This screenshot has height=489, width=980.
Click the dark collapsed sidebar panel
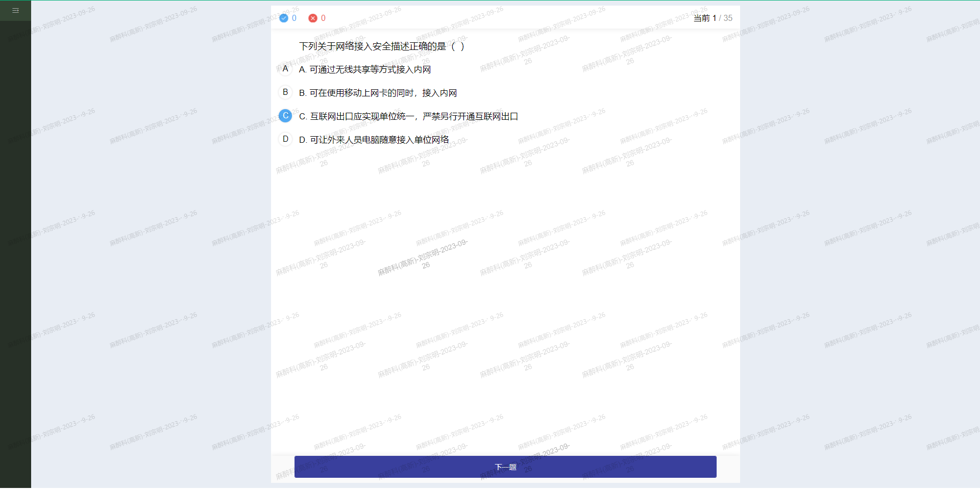pyautogui.click(x=15, y=255)
